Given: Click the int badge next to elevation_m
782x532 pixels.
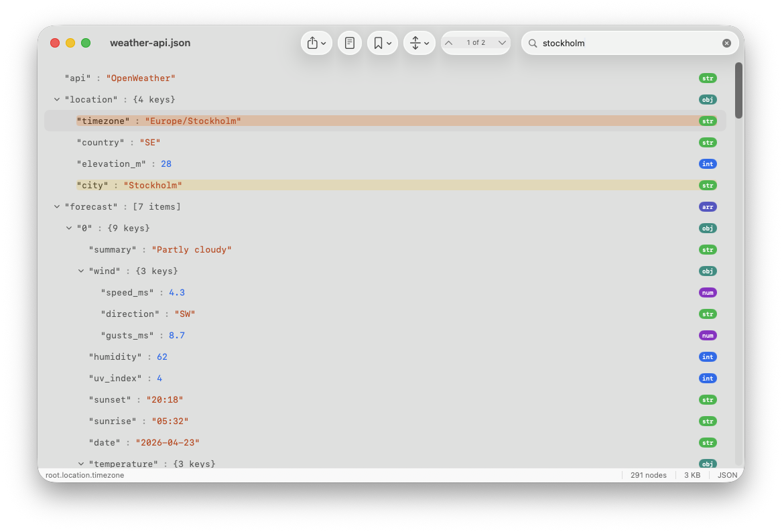Looking at the screenshot, I should click(708, 163).
